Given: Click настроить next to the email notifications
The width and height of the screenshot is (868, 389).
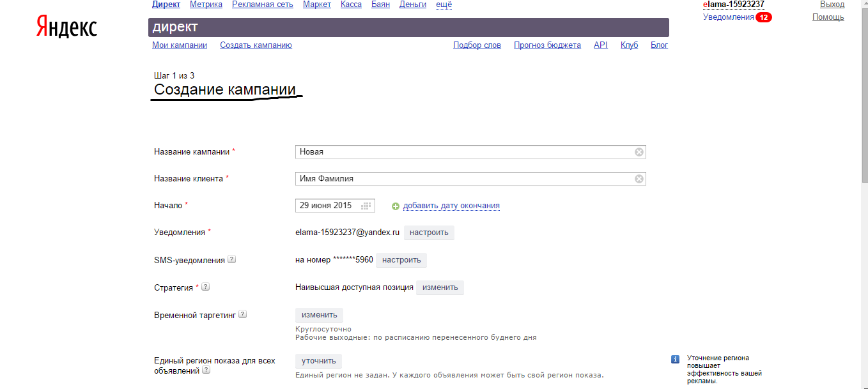Looking at the screenshot, I should 429,233.
